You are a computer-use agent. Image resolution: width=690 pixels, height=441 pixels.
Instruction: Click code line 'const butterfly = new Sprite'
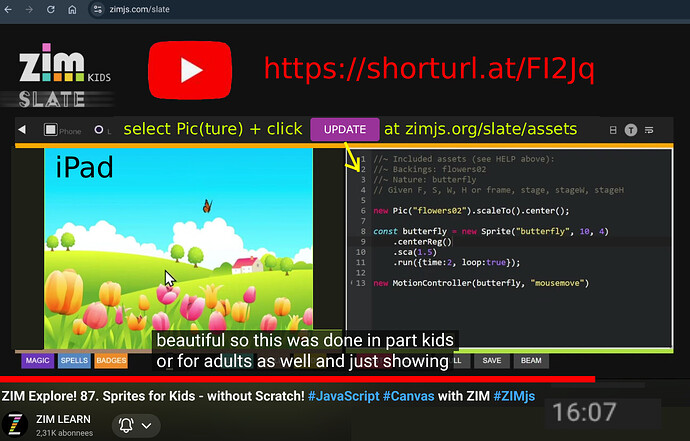pos(491,232)
